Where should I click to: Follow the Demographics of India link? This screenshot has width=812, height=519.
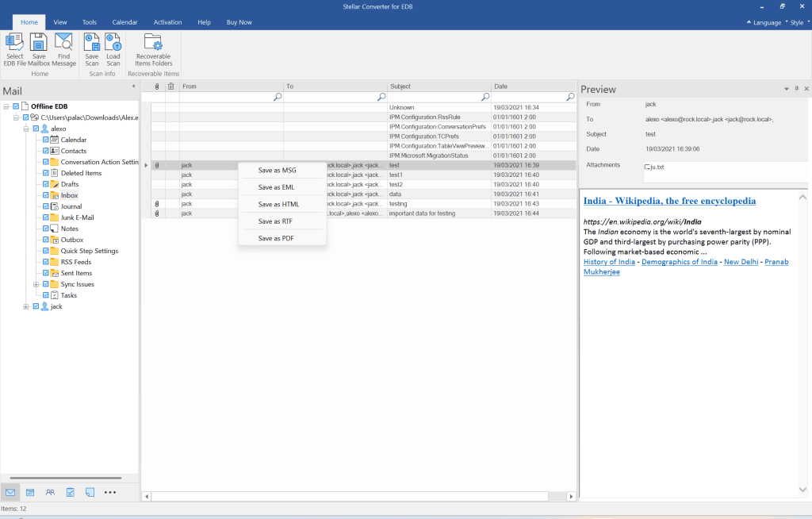pos(680,262)
